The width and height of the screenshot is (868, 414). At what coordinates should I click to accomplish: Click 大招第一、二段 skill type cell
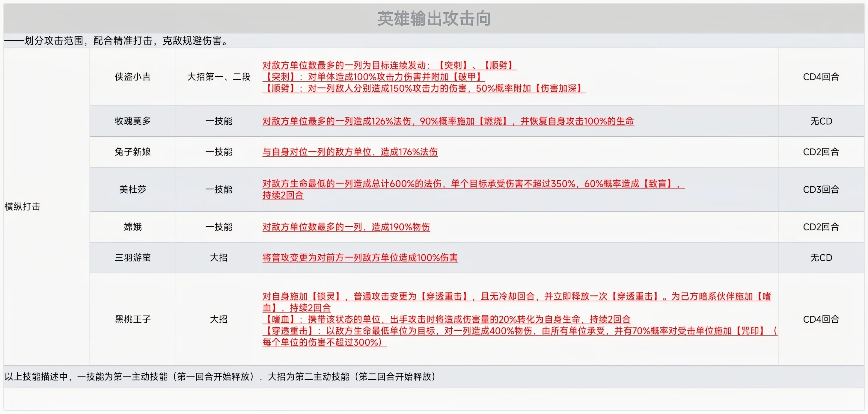coord(219,77)
